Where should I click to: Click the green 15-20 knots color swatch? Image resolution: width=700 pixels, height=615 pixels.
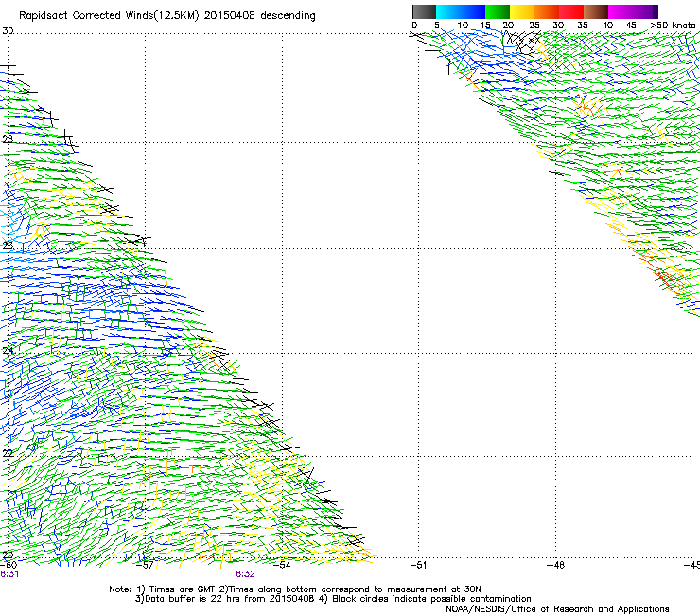point(498,11)
